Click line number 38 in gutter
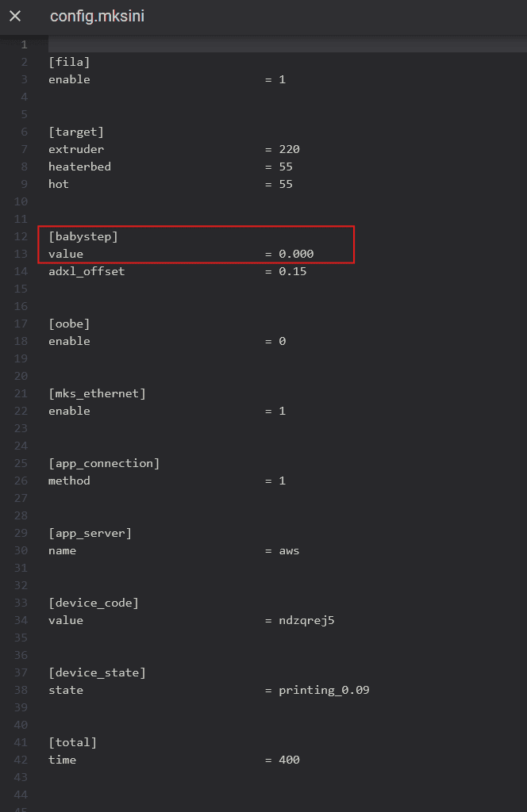Screen dimensions: 527x812 (21, 691)
